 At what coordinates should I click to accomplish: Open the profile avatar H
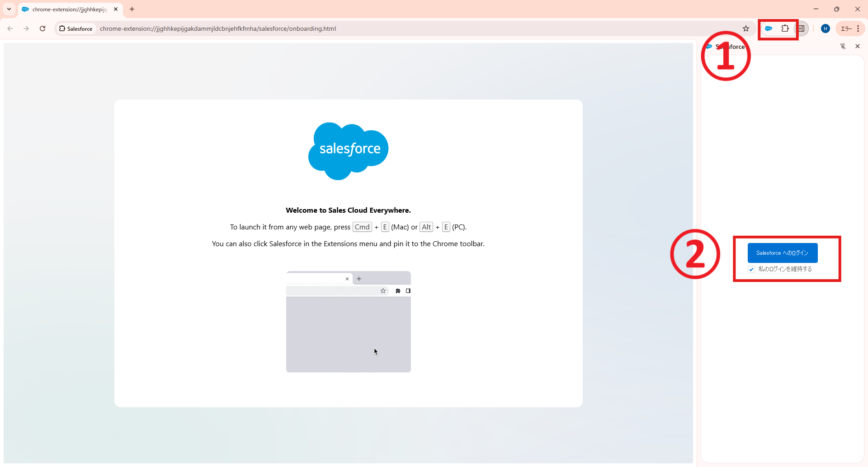click(826, 29)
